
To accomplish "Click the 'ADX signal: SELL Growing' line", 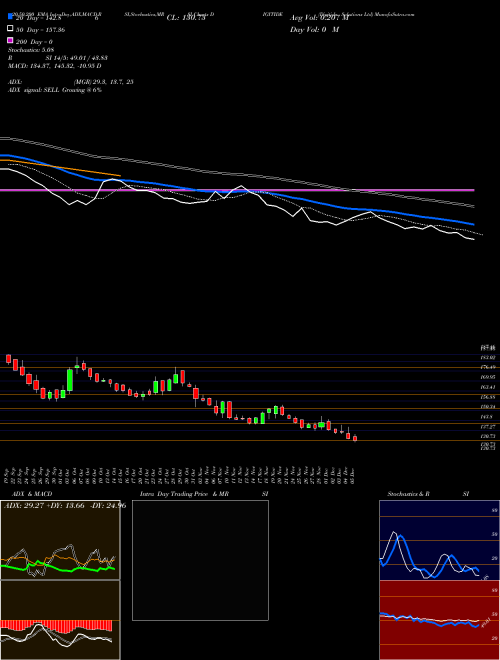I will (55, 90).
